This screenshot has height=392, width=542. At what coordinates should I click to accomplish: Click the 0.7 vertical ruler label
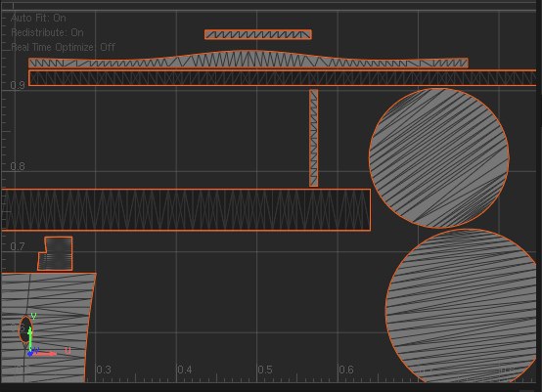point(18,246)
